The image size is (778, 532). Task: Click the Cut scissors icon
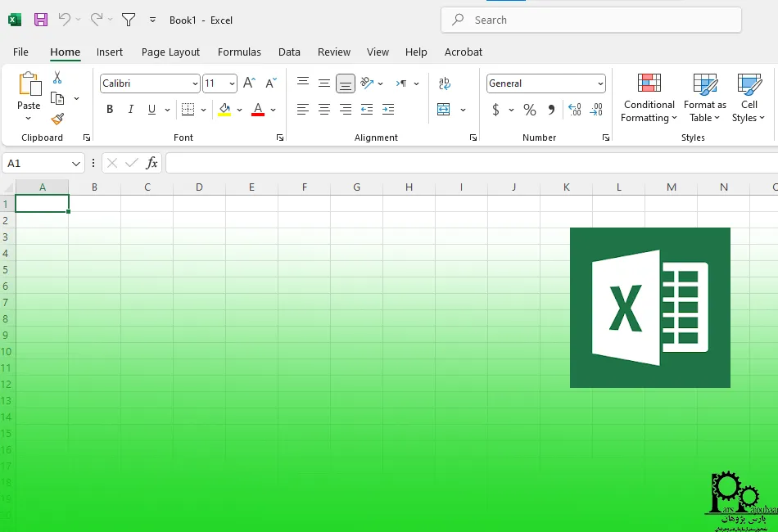click(57, 78)
